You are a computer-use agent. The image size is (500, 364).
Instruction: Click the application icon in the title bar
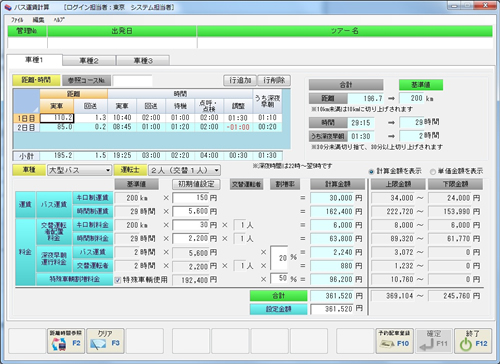pos(8,7)
